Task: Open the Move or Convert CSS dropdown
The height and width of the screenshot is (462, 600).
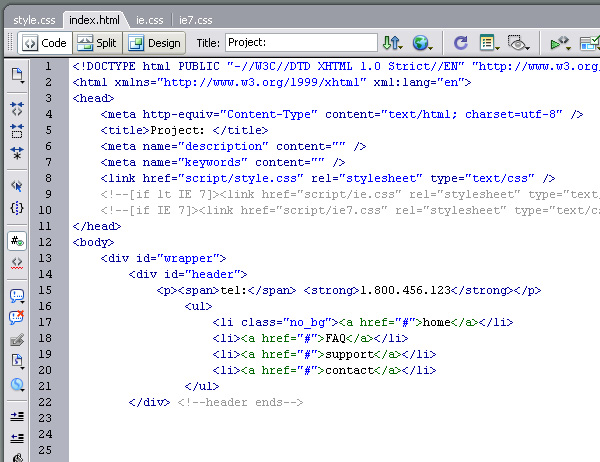Action: [17, 384]
